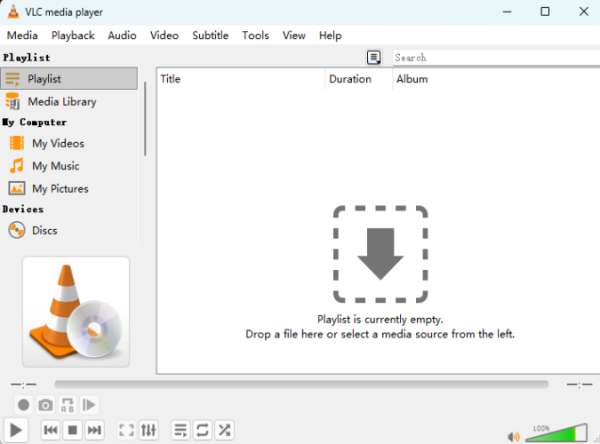Select Playlist in the sidebar
The image size is (600, 444).
point(69,79)
